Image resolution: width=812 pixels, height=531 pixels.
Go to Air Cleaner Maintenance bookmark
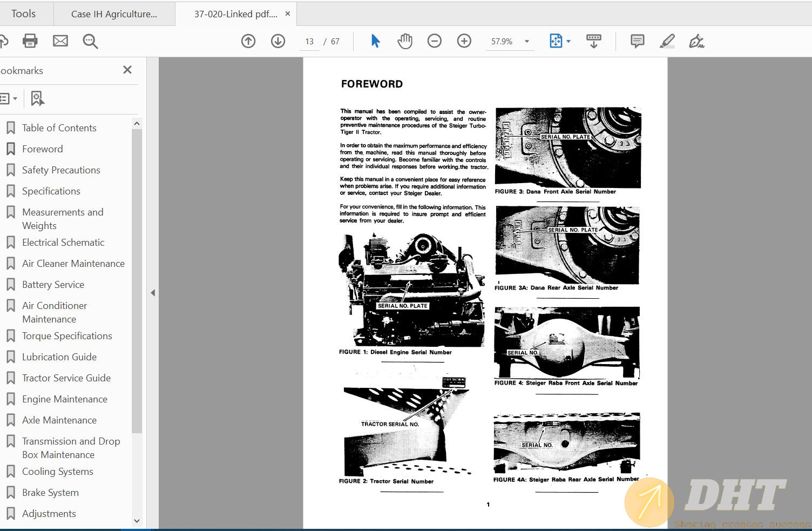coord(73,264)
